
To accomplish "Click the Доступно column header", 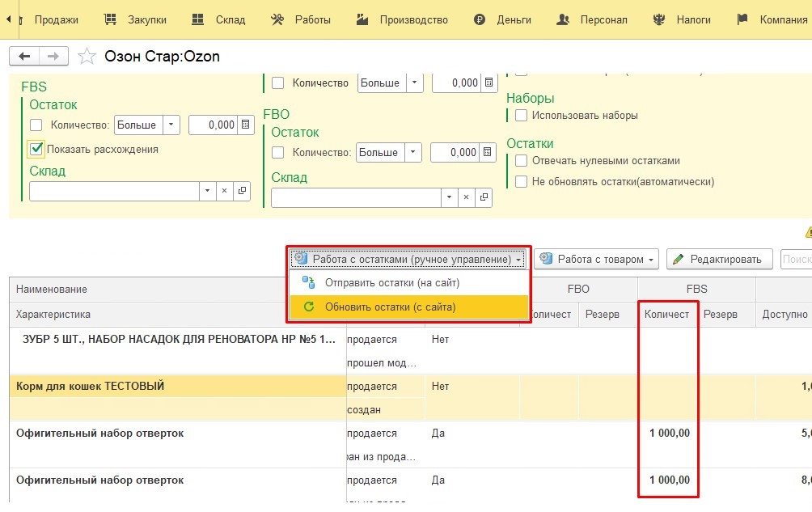I will (785, 315).
